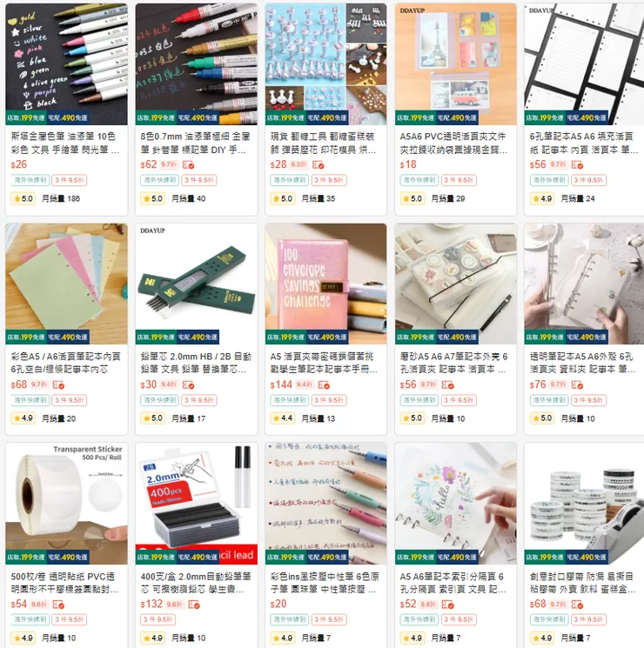Click the 3件9.5折 discount tag under the $18 item
Image resolution: width=644 pixels, height=648 pixels.
[460, 180]
